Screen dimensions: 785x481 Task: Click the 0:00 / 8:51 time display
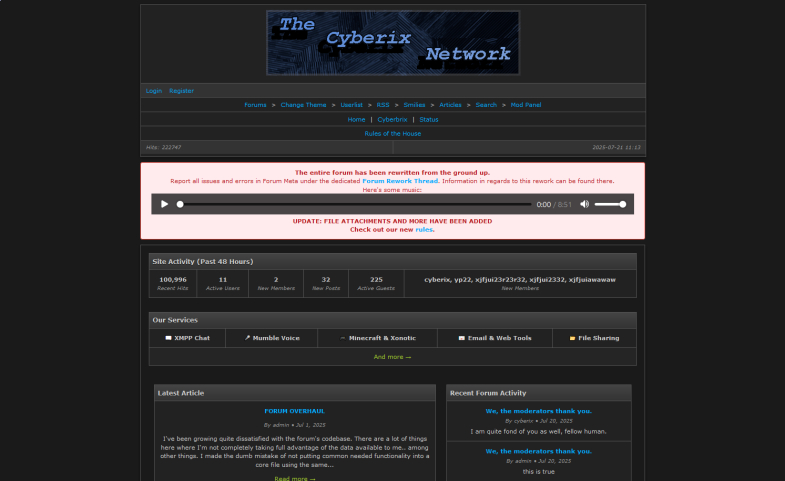coord(554,205)
